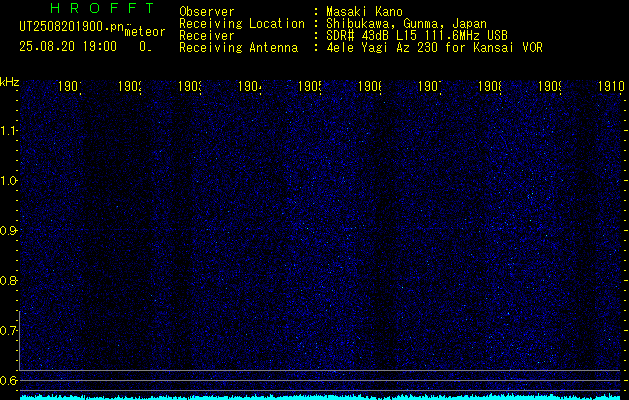The height and width of the screenshot is (400, 629).
Task: Select 'Shibukawa, Gunma, Japan' text
Action: coord(406,24)
